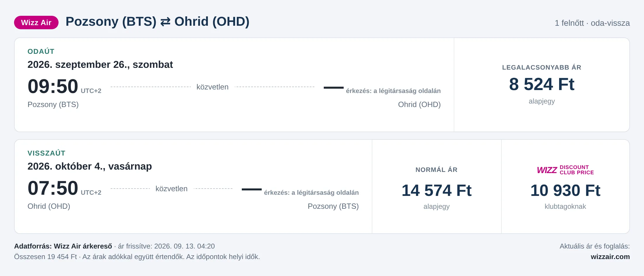Click the 'ár frissítve: 2026. 09. 13. 04:20' timestamp
644x276 pixels.
(x=166, y=246)
